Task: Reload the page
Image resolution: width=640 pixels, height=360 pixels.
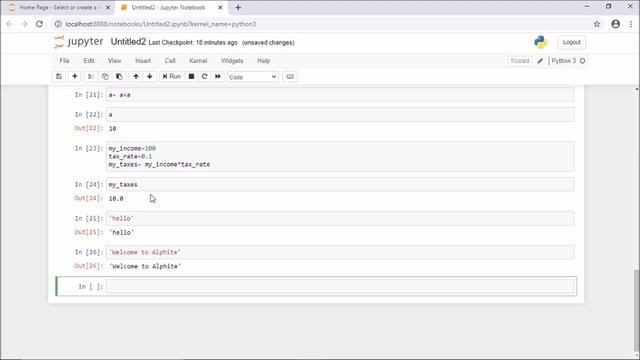Action: coord(40,24)
